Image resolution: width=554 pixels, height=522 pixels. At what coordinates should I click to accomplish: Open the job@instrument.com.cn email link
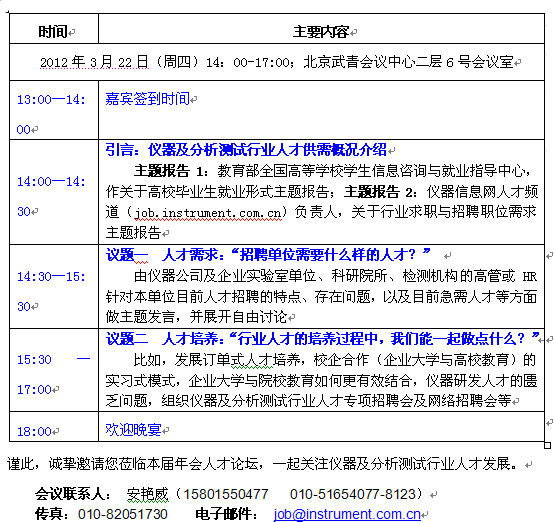pos(347,514)
